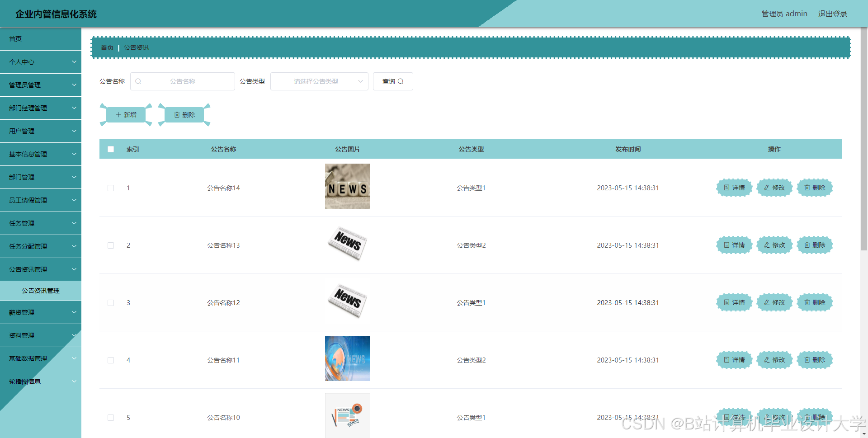Image resolution: width=868 pixels, height=438 pixels.
Task: Click 删除 delete for 公告名称12
Action: [815, 302]
